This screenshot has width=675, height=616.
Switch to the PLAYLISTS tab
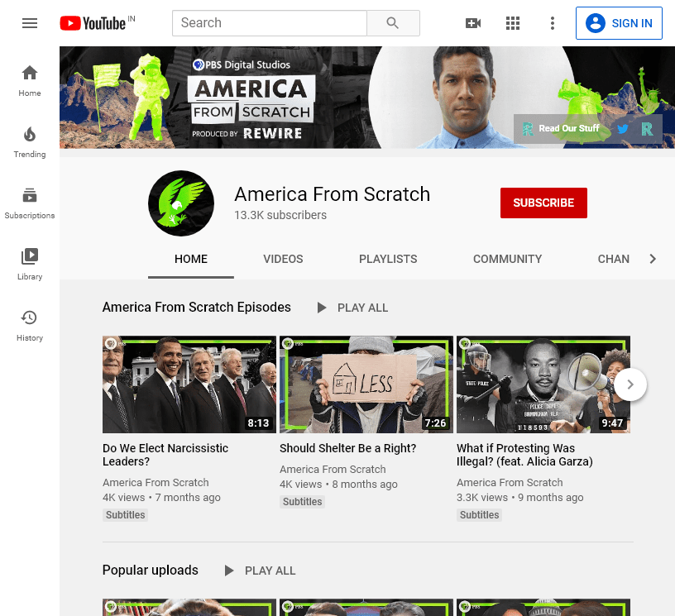point(388,259)
